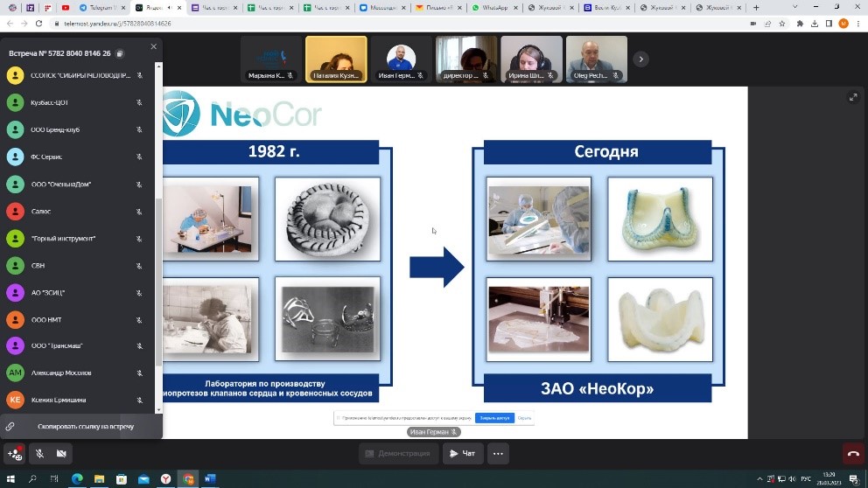Click the copy meeting link button
Image resolution: width=868 pixels, height=488 pixels.
80,426
